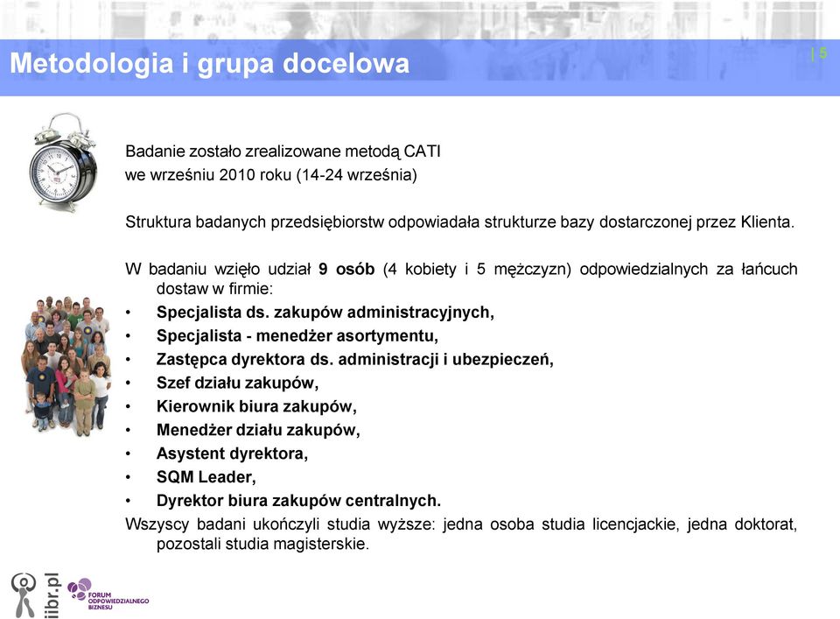Image resolution: width=840 pixels, height=619 pixels.
Task: Click the text 'pozostali studia magisterskie.'
Action: (x=262, y=544)
